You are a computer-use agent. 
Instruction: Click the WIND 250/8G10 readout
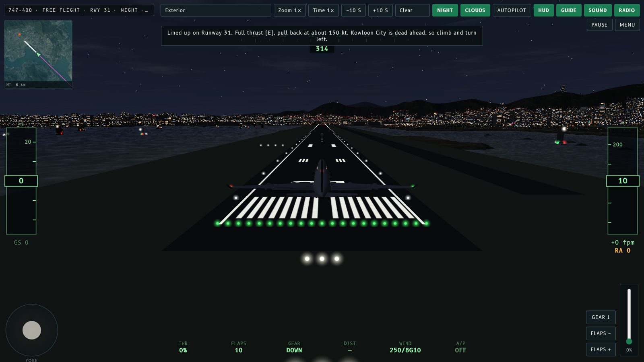[405, 347]
